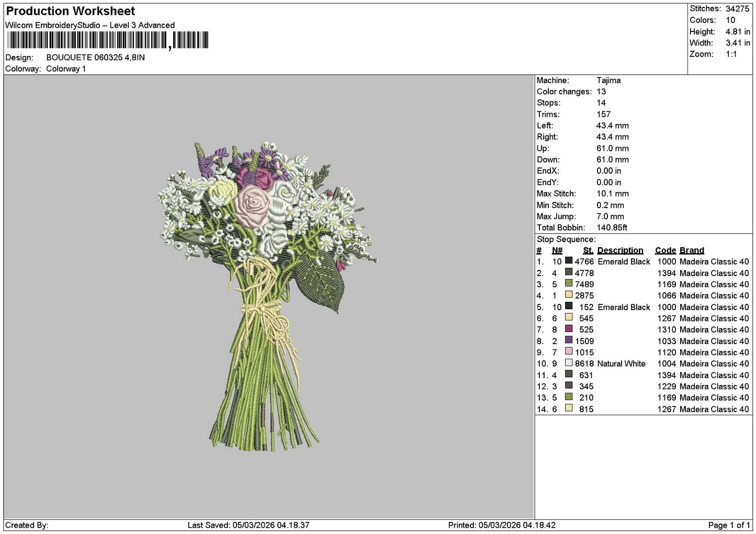Click thread code 1310 in stop 7

pyautogui.click(x=667, y=330)
